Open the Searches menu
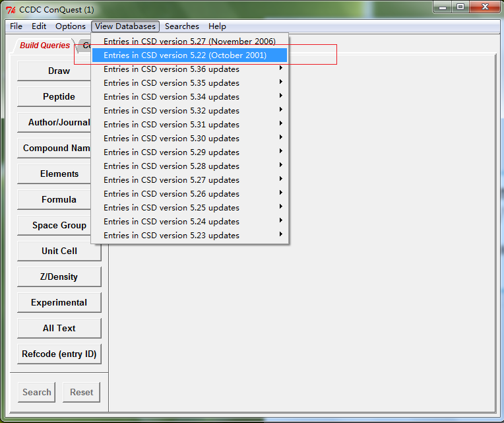The height and width of the screenshot is (423, 504). click(x=182, y=26)
